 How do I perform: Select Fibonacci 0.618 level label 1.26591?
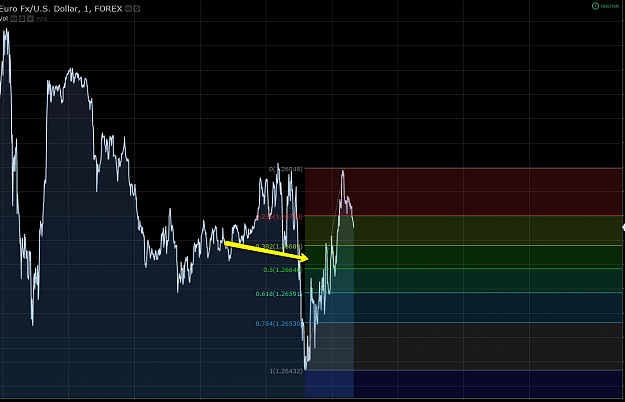pyautogui.click(x=279, y=294)
